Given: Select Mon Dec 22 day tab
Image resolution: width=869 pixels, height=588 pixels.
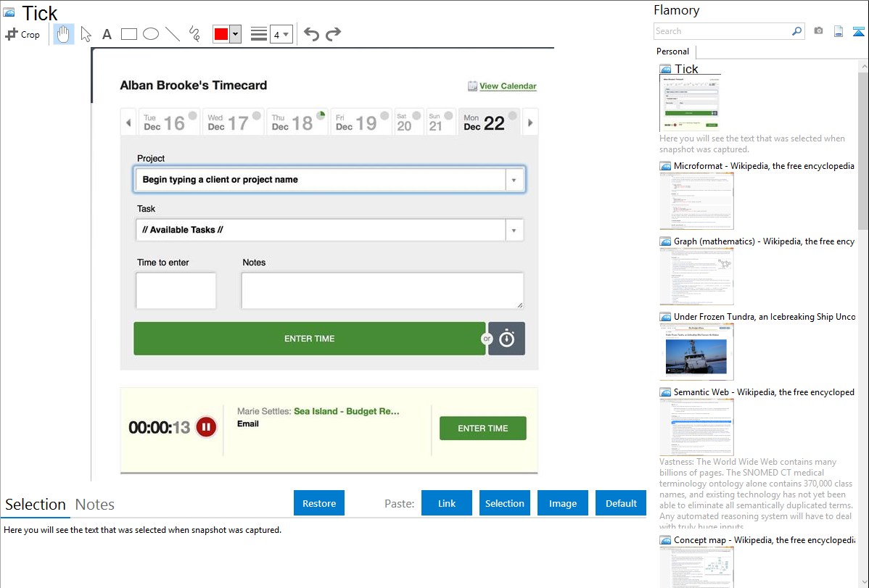Looking at the screenshot, I should 490,122.
